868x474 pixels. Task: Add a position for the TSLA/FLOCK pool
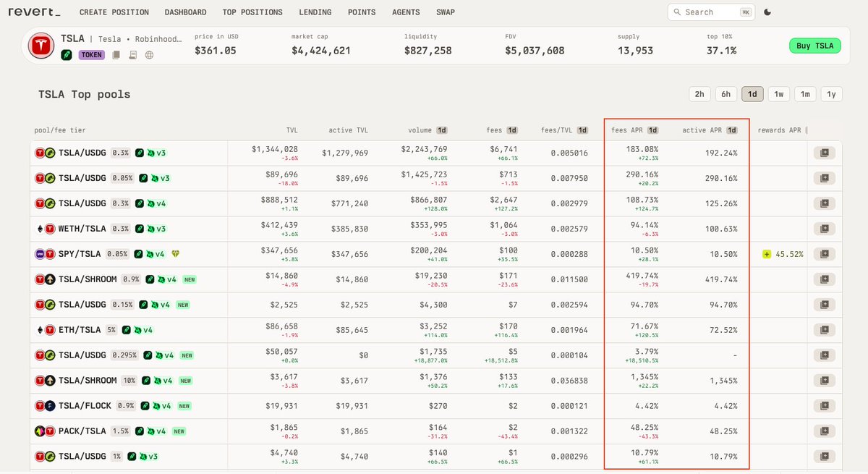click(825, 406)
